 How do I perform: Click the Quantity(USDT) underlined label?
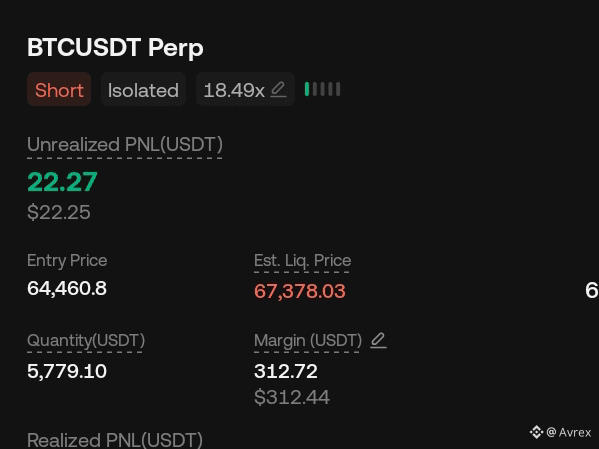click(86, 340)
